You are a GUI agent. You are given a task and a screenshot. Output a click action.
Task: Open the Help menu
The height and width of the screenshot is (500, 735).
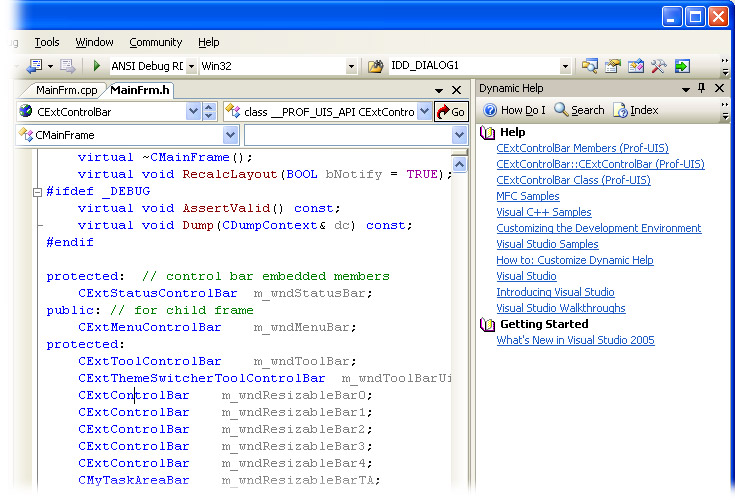(x=209, y=42)
